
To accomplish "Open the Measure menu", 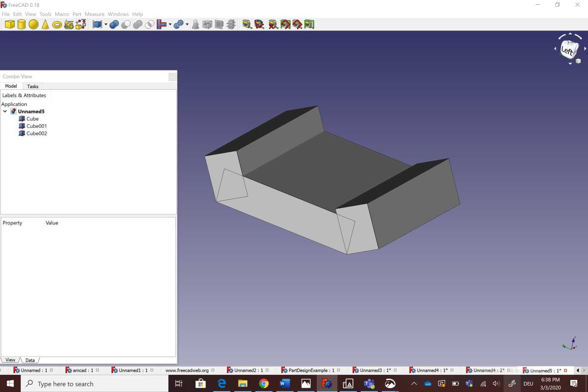I will pyautogui.click(x=95, y=14).
